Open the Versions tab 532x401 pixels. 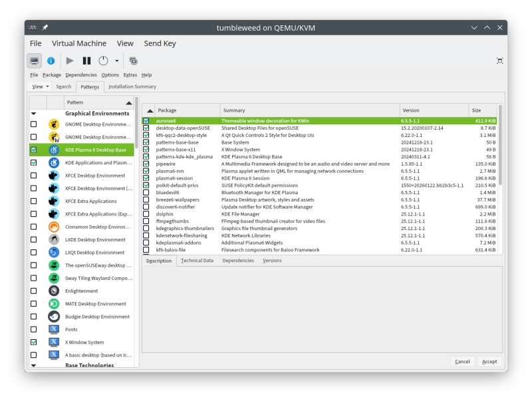point(272,261)
